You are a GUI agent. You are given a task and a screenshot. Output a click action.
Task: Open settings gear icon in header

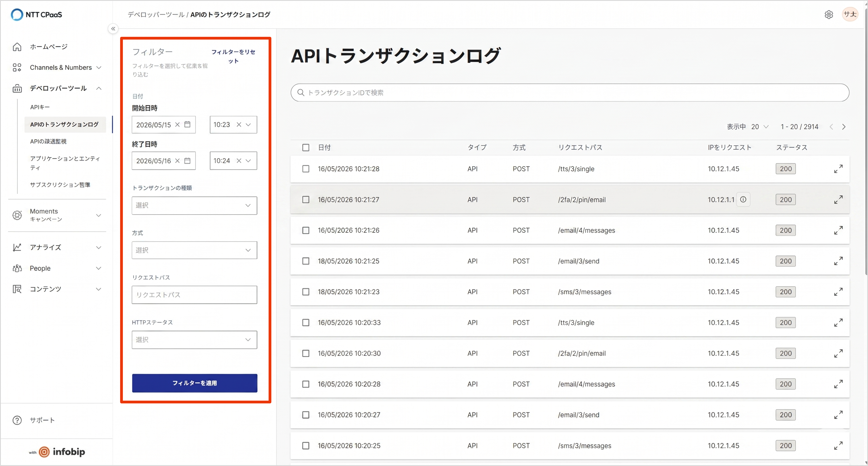(x=829, y=15)
